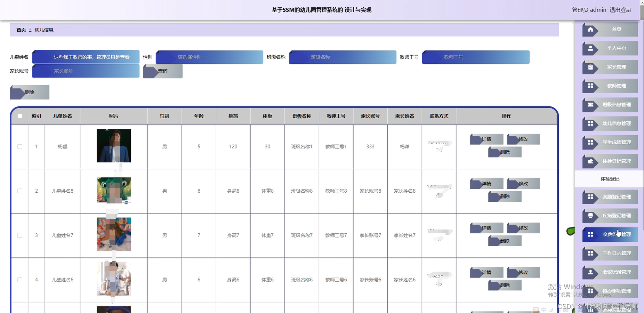Check the row checkbox for 儿童姓名7
The width and height of the screenshot is (644, 313).
coord(20,235)
